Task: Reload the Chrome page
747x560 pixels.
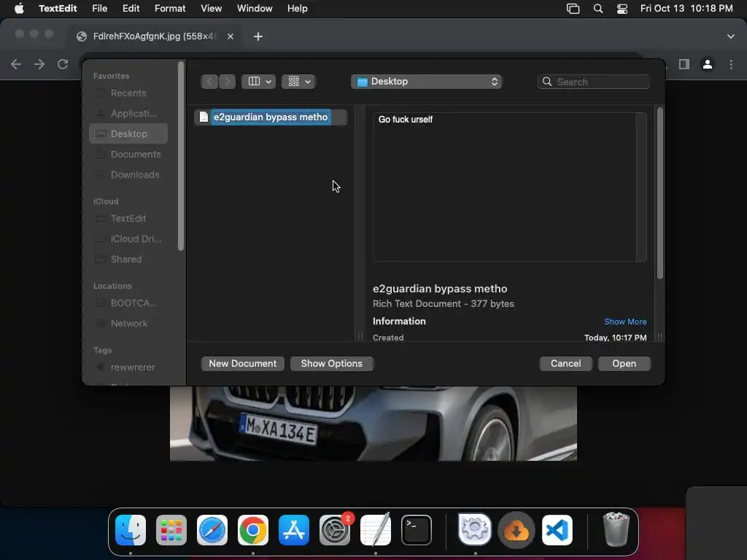Action: (x=63, y=64)
